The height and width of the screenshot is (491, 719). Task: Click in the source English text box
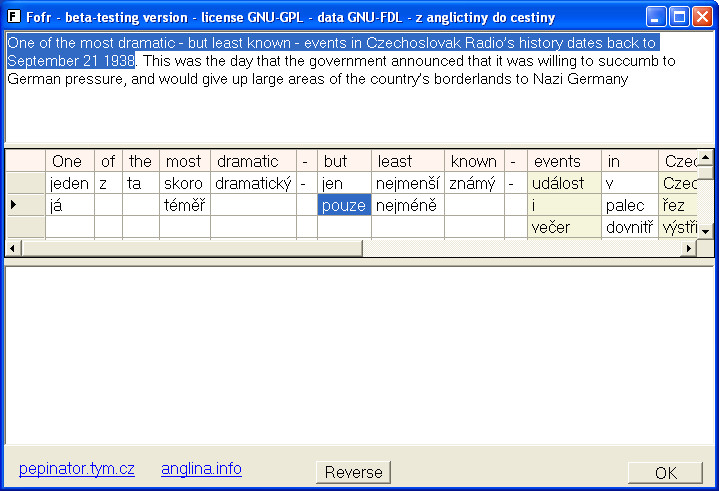[360, 87]
